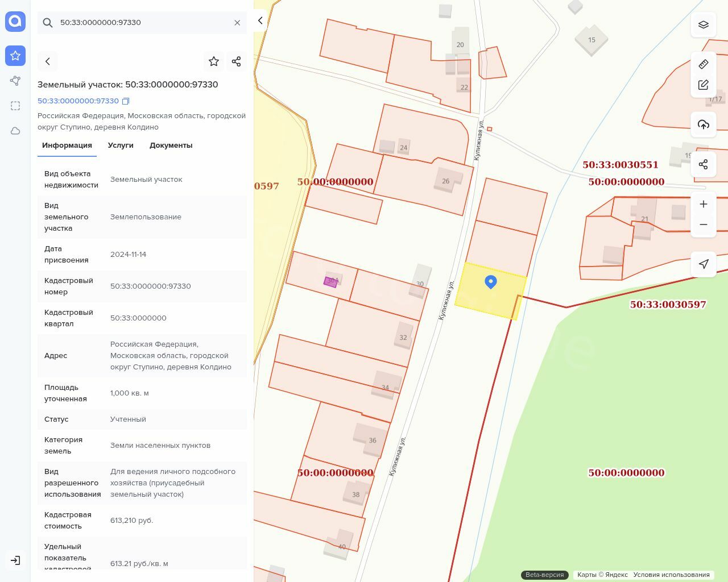The width and height of the screenshot is (728, 582).
Task: Select the ruler measurement tool
Action: click(703, 64)
